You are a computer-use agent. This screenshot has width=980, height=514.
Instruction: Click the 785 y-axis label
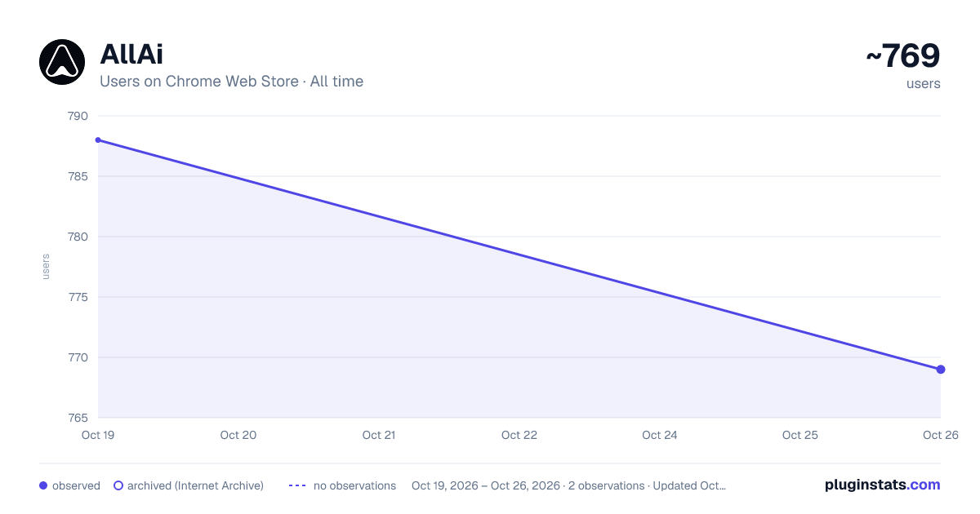click(x=78, y=176)
